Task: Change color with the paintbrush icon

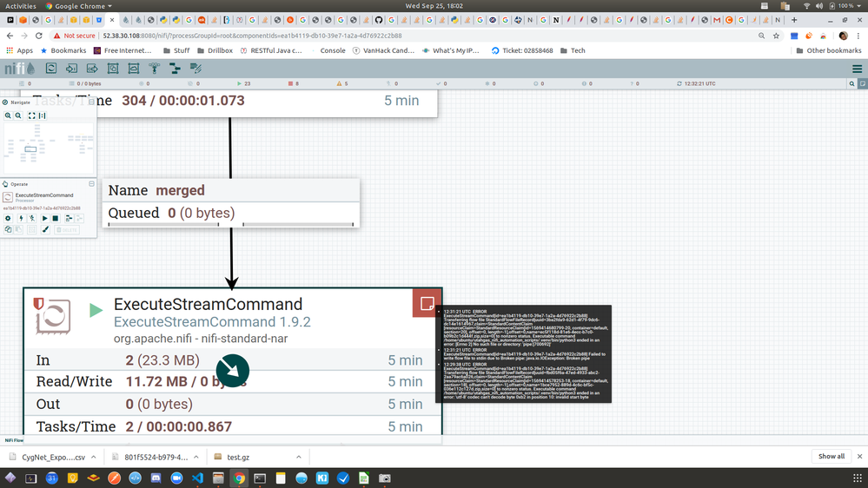Action: (x=45, y=229)
